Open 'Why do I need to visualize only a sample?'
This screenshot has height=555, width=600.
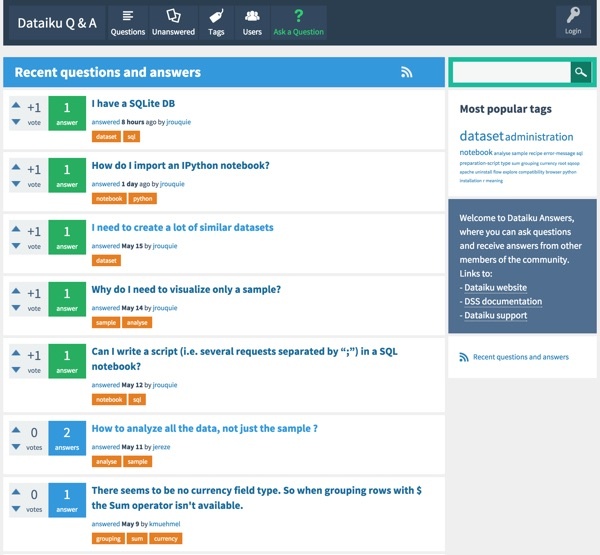pyautogui.click(x=186, y=289)
